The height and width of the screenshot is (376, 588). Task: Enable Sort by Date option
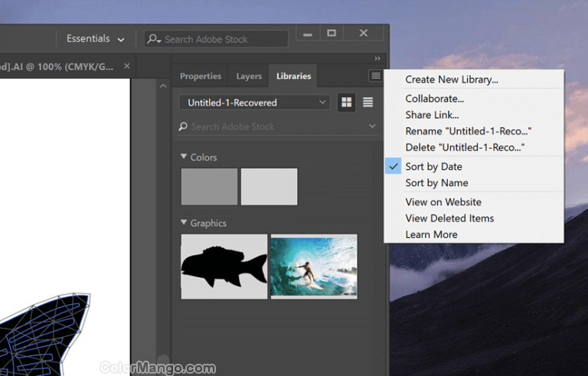tap(433, 166)
